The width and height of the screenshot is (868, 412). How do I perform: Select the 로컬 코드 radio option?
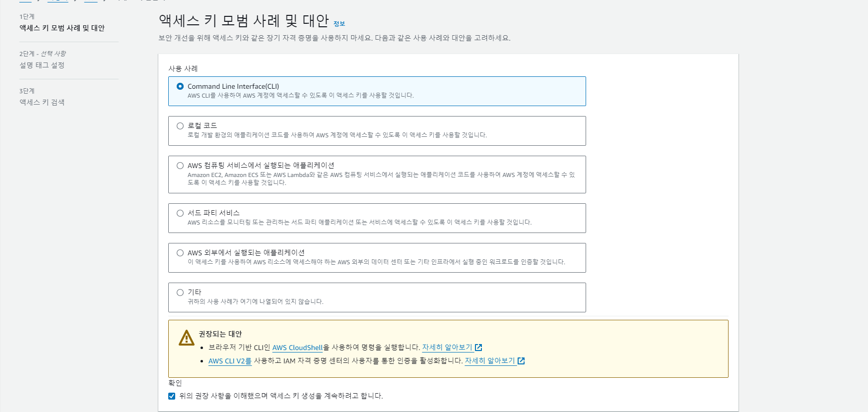pos(180,126)
